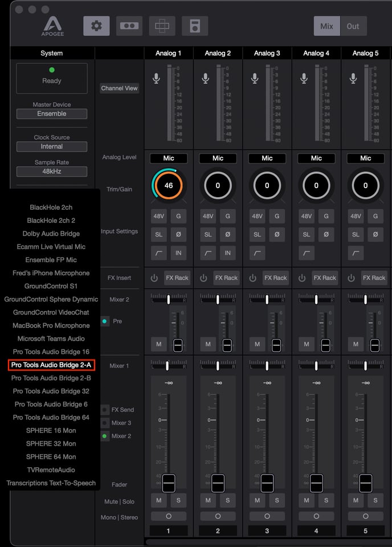Toggle FX insert power on Analog 1
The height and width of the screenshot is (547, 392).
click(154, 278)
